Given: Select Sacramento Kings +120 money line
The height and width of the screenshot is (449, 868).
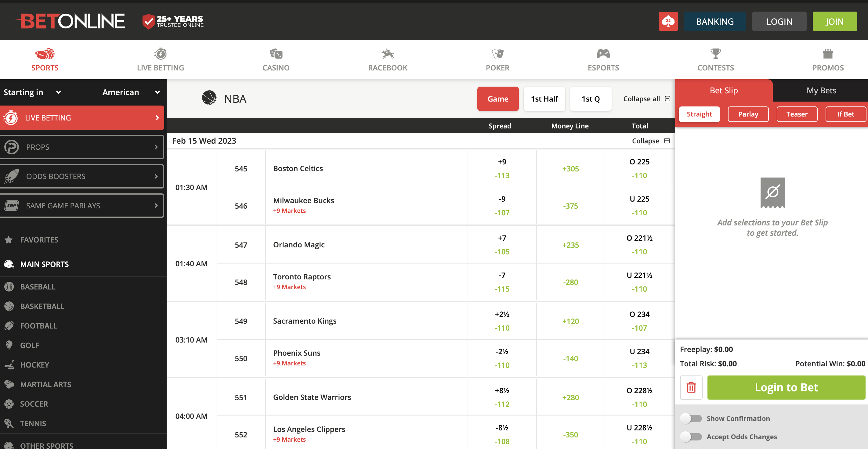Looking at the screenshot, I should point(570,321).
